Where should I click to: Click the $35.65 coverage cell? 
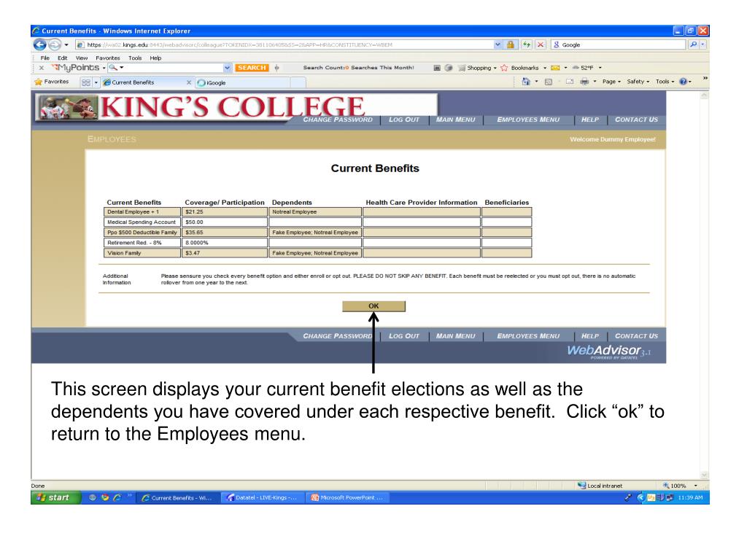click(x=225, y=233)
